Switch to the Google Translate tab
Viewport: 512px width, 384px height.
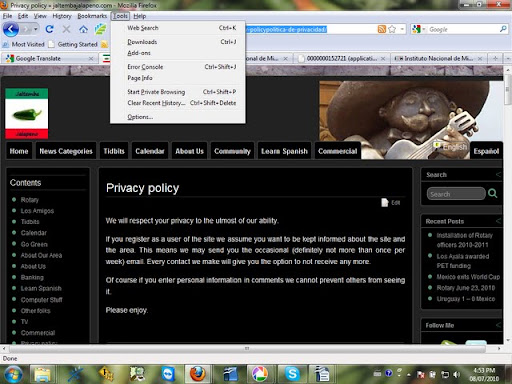[x=49, y=59]
